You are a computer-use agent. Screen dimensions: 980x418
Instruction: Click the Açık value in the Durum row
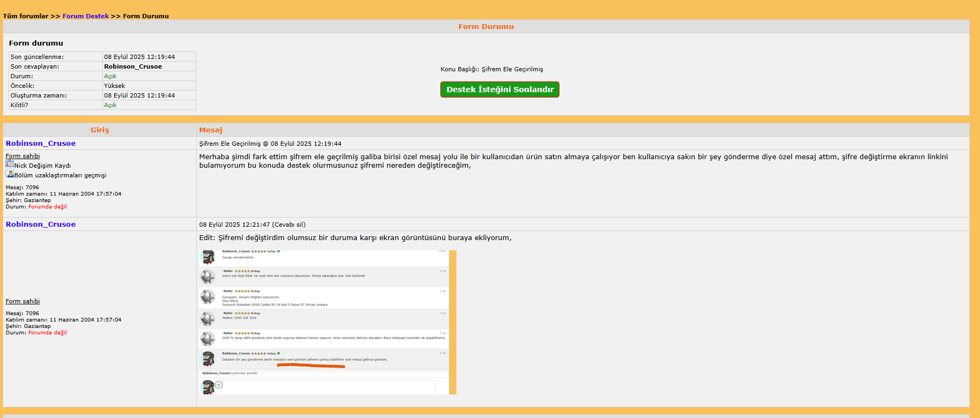110,77
